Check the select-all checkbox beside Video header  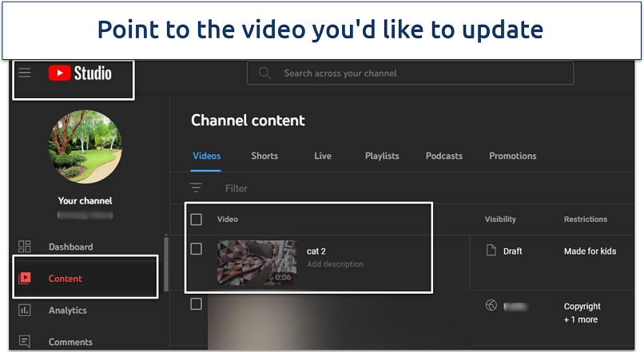click(x=197, y=219)
